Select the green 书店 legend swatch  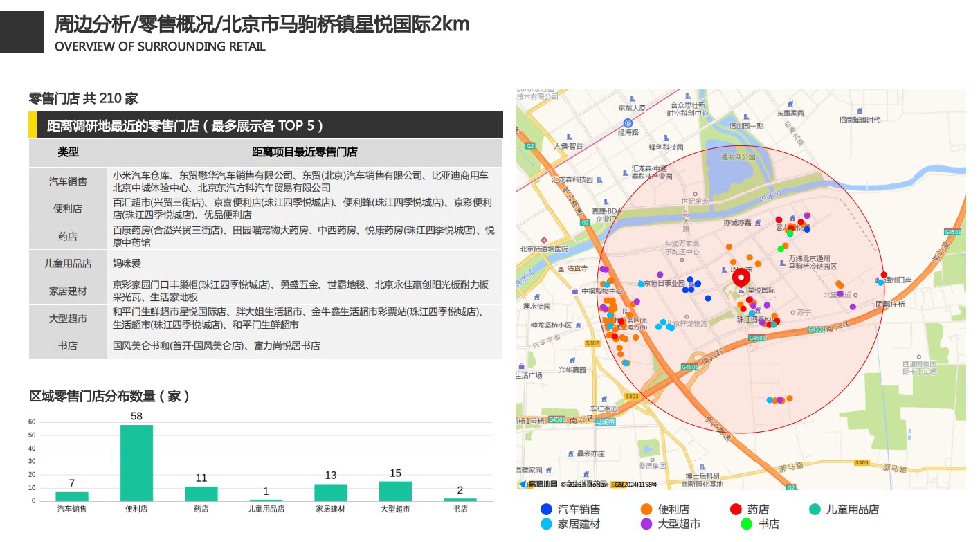point(746,524)
